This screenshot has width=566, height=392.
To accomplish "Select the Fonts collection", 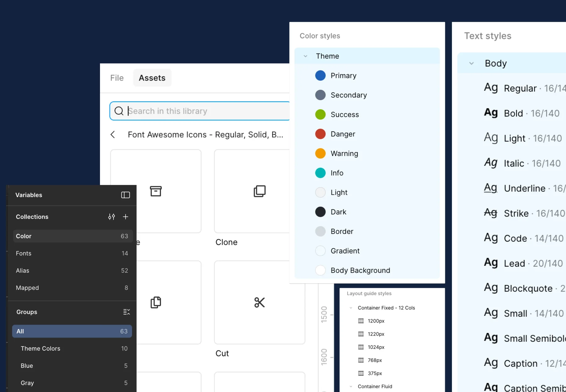I will pos(73,253).
